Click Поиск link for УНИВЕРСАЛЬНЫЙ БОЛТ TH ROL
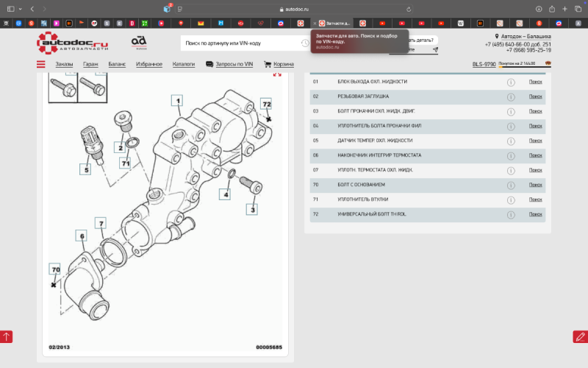 (535, 214)
